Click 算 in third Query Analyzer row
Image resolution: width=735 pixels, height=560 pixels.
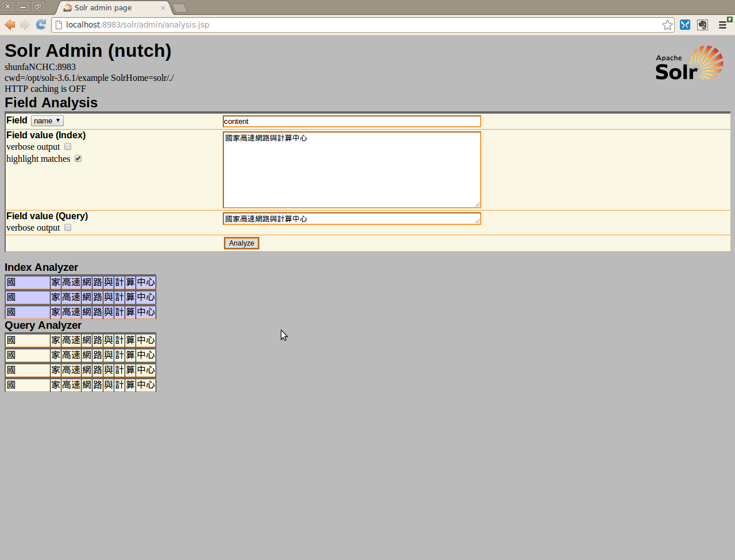click(x=130, y=370)
